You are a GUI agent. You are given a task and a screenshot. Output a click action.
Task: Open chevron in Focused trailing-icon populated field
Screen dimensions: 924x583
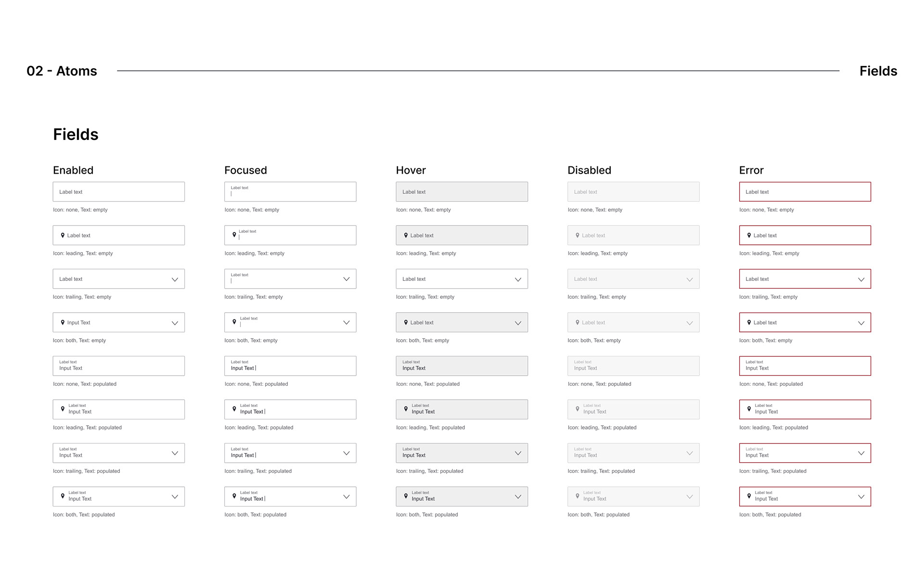pos(346,453)
